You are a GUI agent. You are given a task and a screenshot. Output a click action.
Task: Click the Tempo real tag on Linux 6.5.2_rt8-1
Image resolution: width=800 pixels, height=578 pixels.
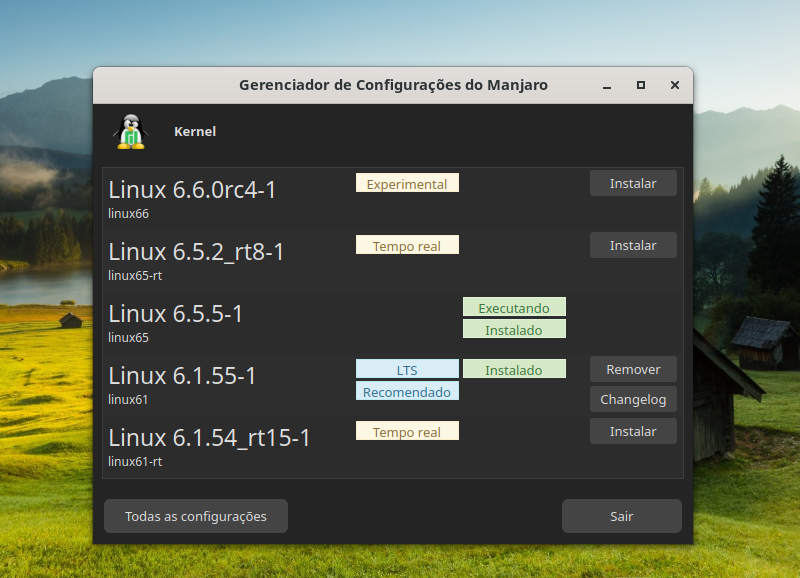[407, 244]
